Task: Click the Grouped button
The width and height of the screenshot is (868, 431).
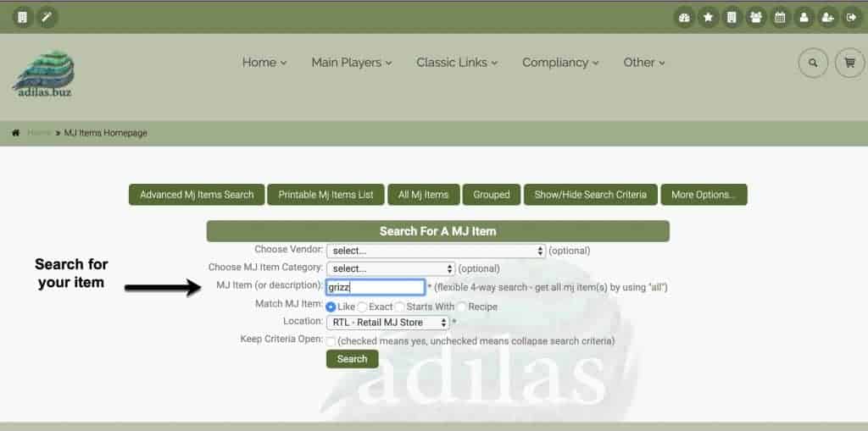Action: pos(492,195)
